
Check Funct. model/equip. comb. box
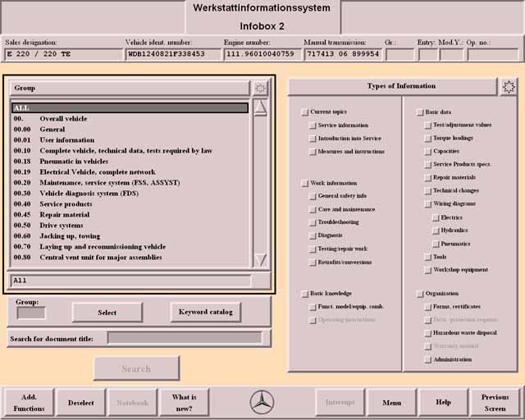click(313, 307)
